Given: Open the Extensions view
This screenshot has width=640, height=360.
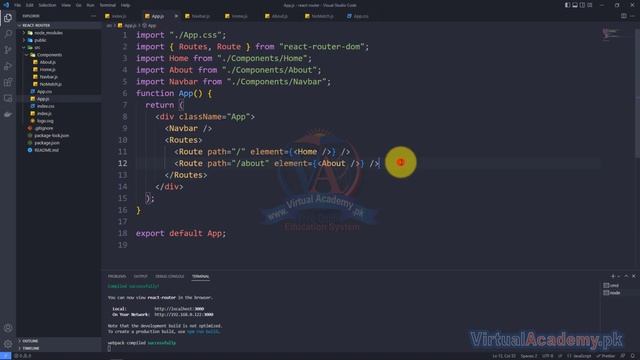Looking at the screenshot, I should 8,82.
